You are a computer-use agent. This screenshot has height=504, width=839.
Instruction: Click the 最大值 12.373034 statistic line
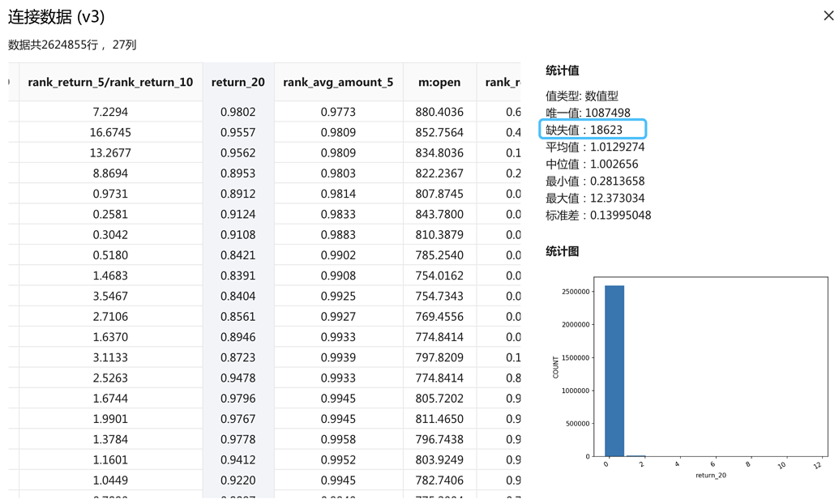click(595, 198)
